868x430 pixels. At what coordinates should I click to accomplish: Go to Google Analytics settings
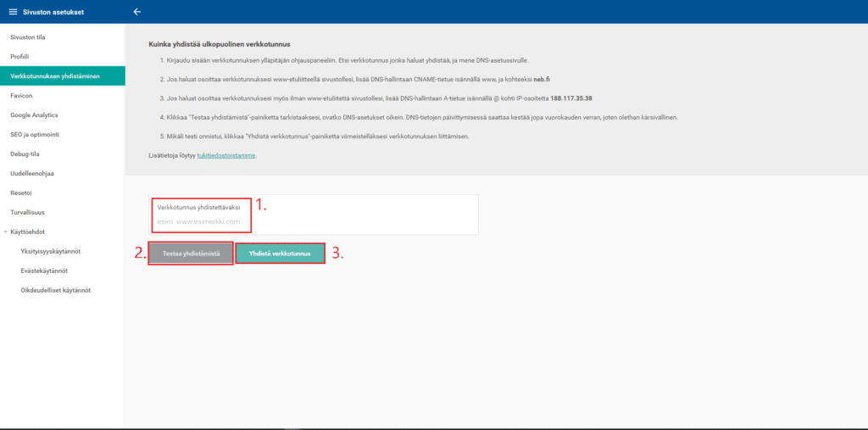[34, 114]
